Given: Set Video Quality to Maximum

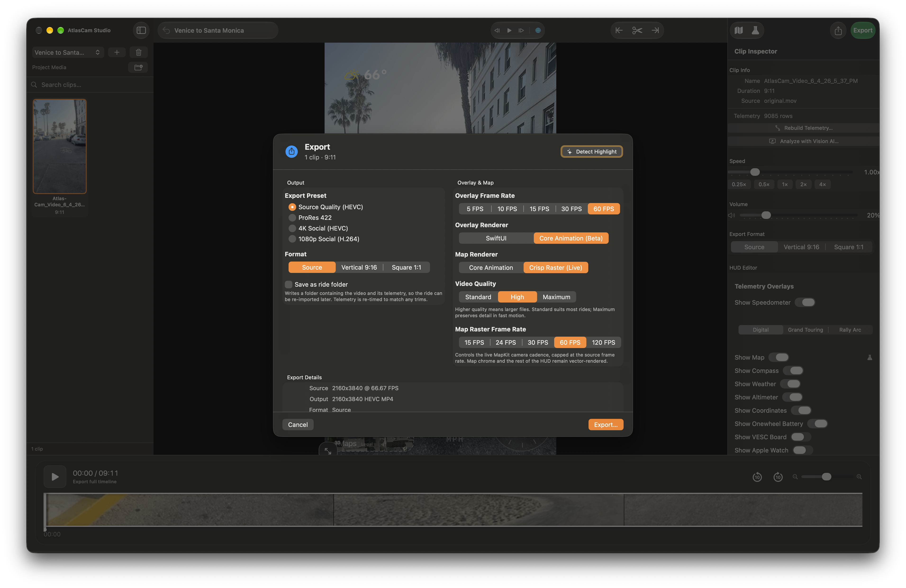Looking at the screenshot, I should point(557,297).
